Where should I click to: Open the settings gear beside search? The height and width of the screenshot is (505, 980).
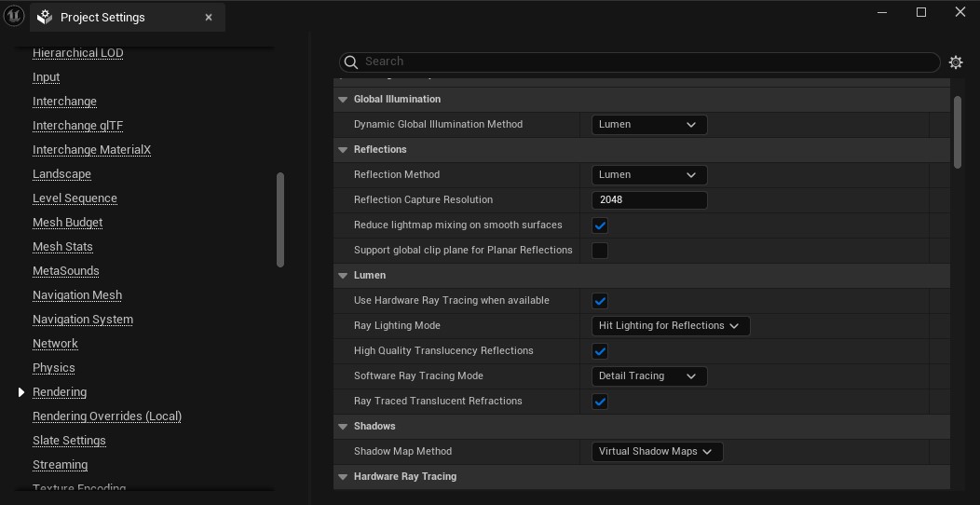coord(956,62)
